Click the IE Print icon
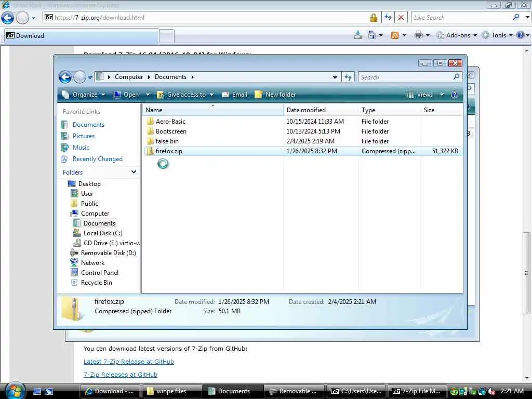Viewport: 532px width, 399px height. [x=419, y=35]
